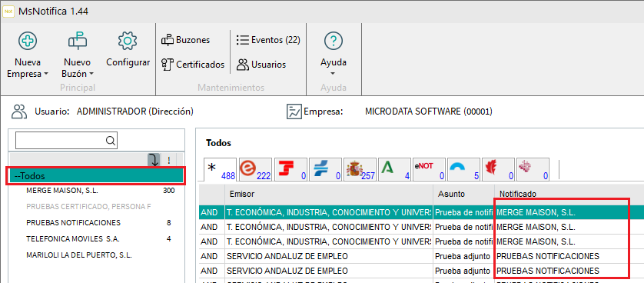Click the 300 count beside MERGE MAISON
This screenshot has height=283, width=644.
(x=168, y=191)
